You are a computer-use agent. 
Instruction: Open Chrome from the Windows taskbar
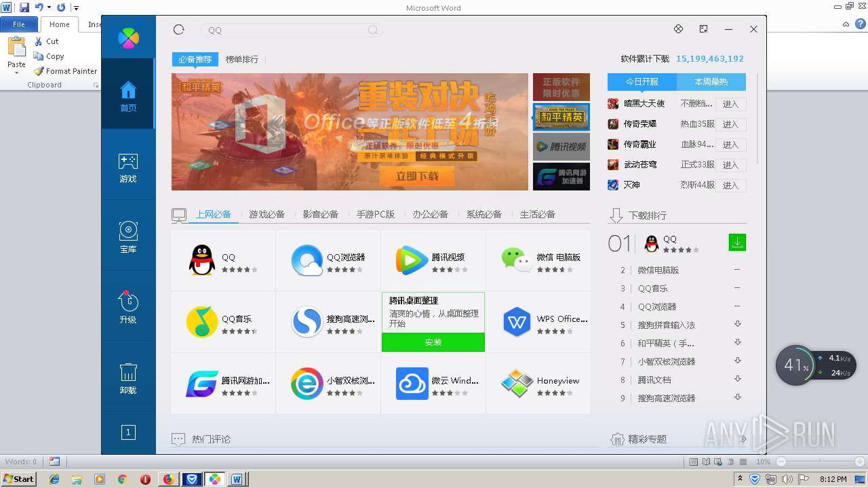tap(122, 479)
